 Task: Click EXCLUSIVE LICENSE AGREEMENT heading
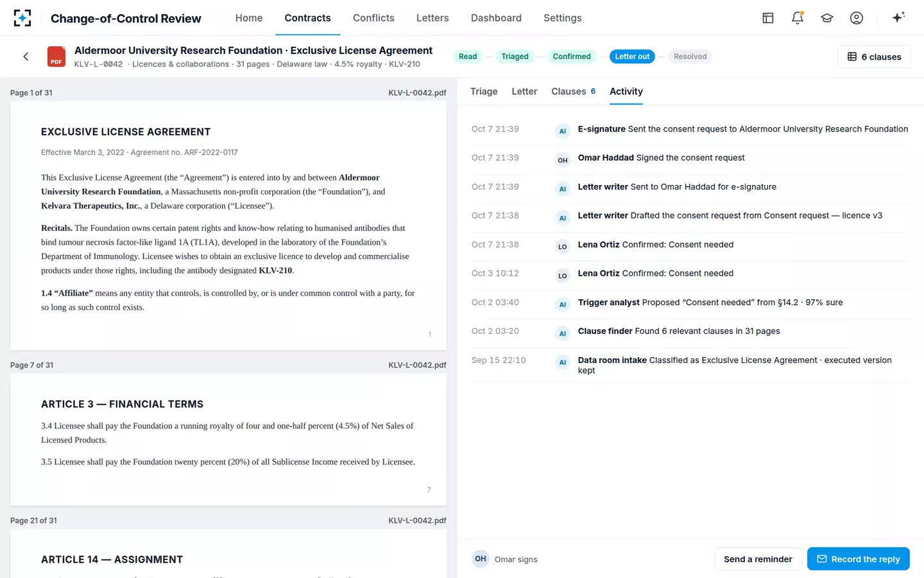126,132
